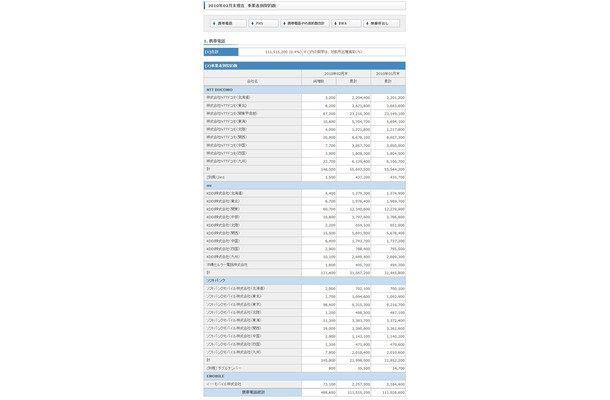Click the 'NTT DOCOMO' group header row

[x=305, y=89]
